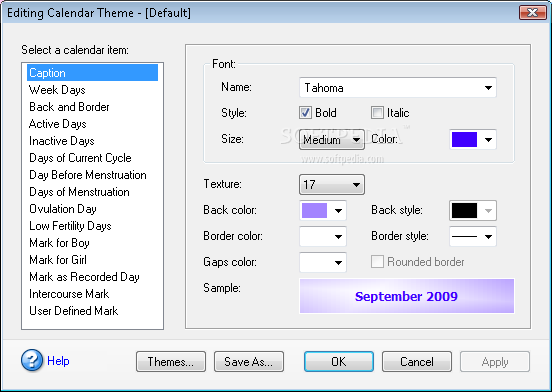Choose Back and Border item
Image resolution: width=552 pixels, height=392 pixels.
[92, 107]
